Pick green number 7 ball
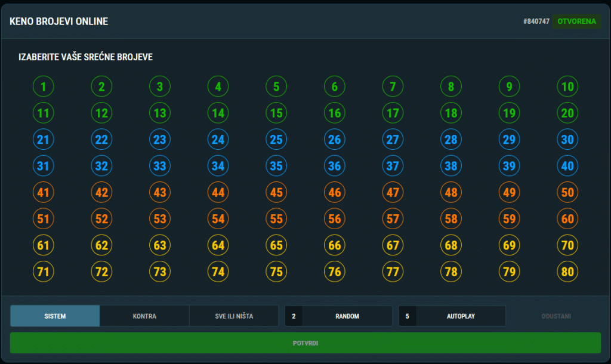This screenshot has height=364, width=611. click(x=393, y=87)
